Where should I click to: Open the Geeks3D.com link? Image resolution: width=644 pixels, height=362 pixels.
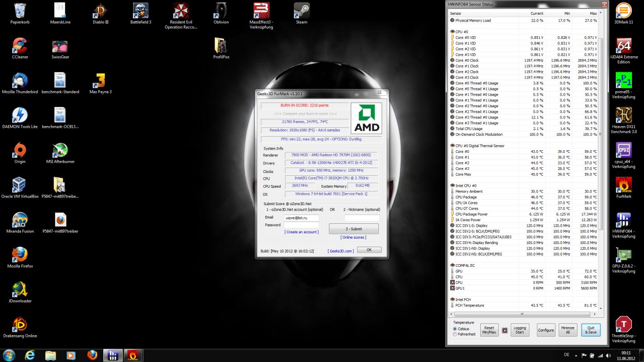[x=341, y=251]
